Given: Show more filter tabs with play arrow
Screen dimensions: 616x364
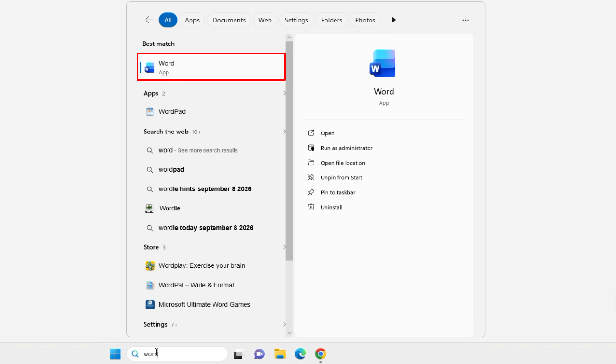Looking at the screenshot, I should (393, 20).
